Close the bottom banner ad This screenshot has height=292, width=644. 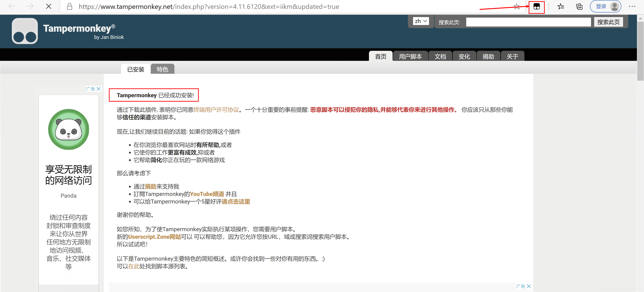(529, 286)
